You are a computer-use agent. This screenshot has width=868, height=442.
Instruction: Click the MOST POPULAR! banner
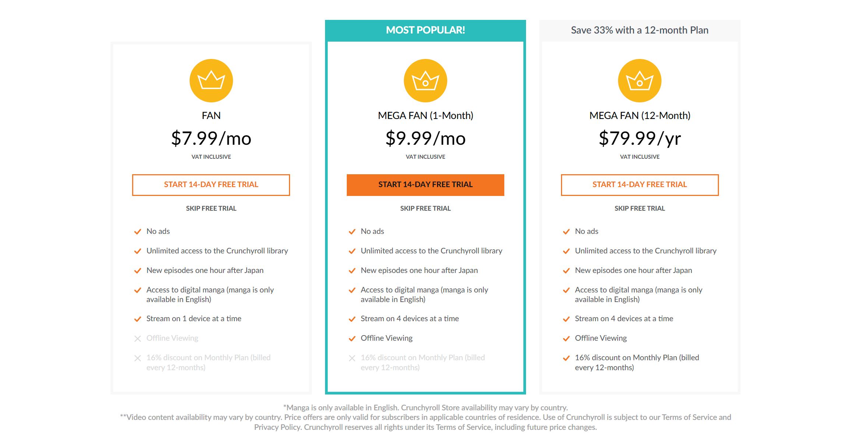coord(425,30)
